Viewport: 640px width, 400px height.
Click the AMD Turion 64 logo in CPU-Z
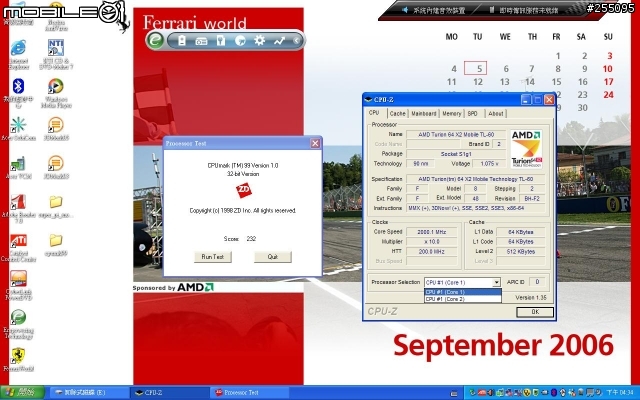pyautogui.click(x=526, y=149)
